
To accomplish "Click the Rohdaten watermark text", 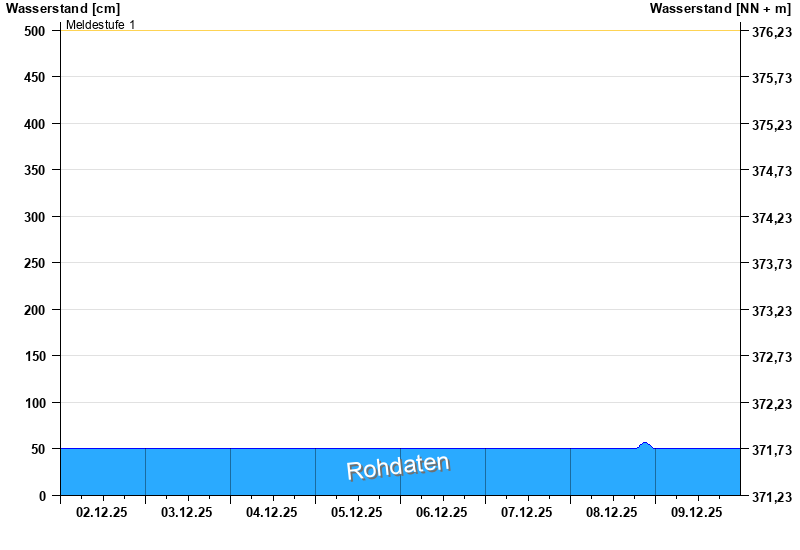I will [x=398, y=466].
